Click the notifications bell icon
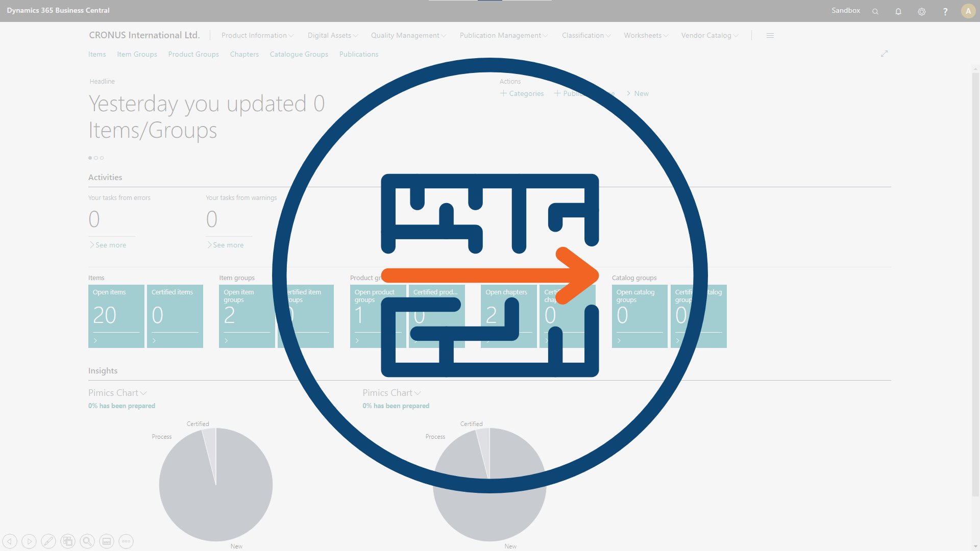This screenshot has width=980, height=551. [898, 11]
